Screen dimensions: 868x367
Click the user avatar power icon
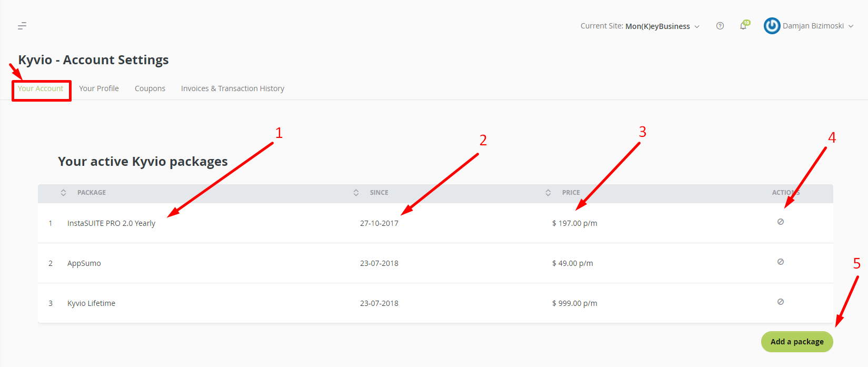click(x=772, y=26)
